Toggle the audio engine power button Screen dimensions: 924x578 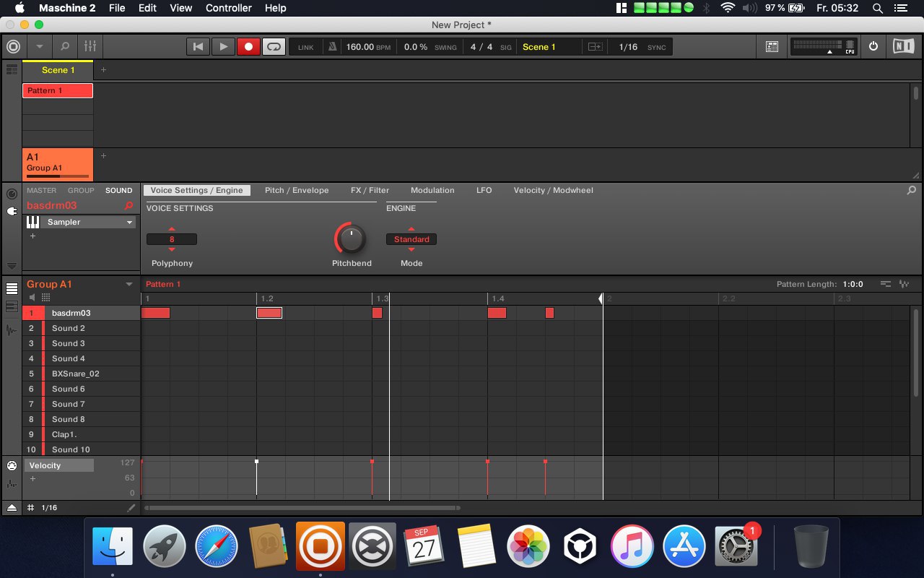click(x=873, y=47)
